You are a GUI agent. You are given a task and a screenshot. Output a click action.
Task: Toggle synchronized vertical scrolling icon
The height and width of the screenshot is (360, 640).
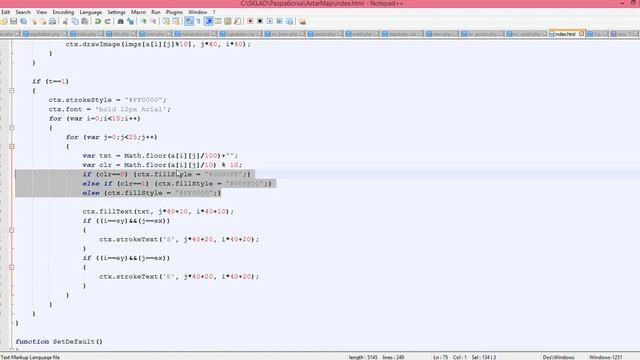click(x=166, y=21)
